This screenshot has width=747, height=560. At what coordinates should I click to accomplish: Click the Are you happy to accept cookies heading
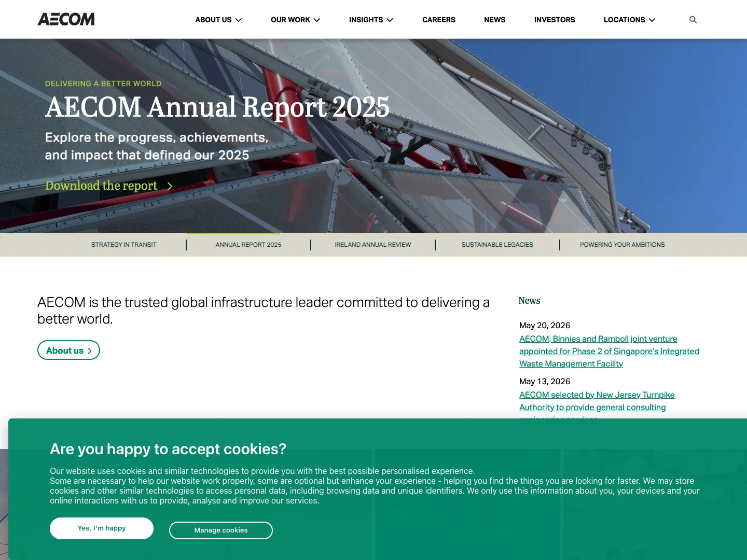[x=168, y=449]
